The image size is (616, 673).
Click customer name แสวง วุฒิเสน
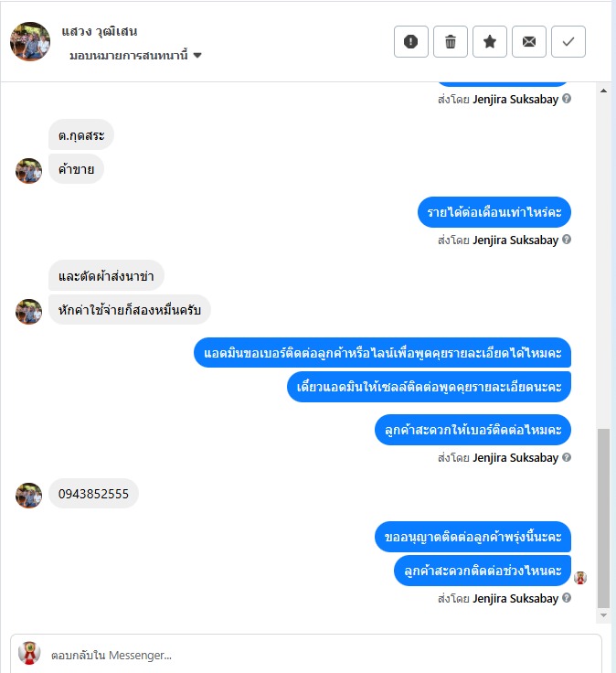pyautogui.click(x=99, y=31)
